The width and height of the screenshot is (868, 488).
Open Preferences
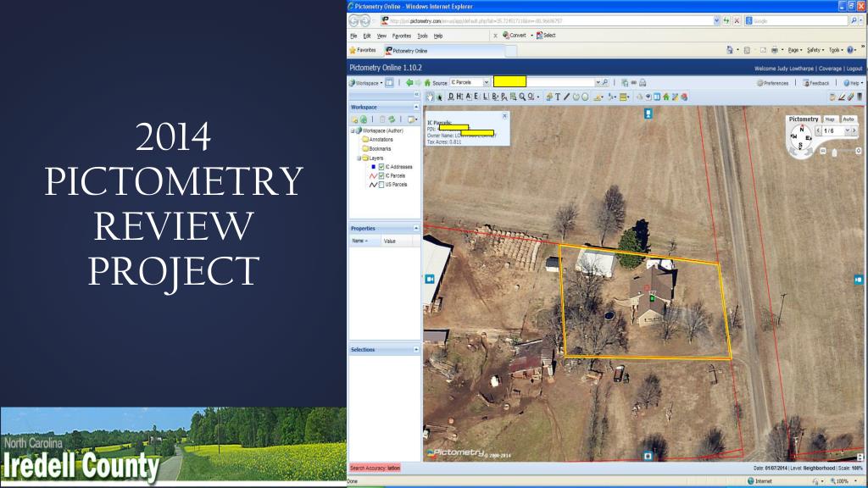(x=772, y=83)
